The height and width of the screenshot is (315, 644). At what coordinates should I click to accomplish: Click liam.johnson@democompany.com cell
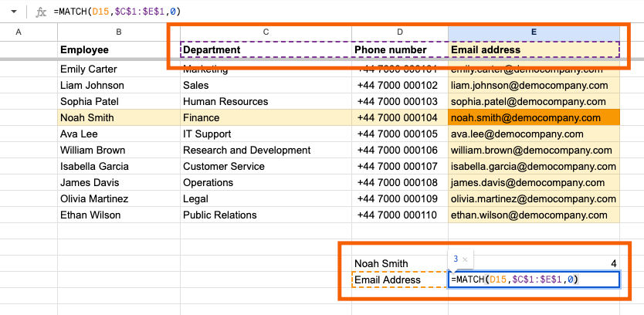point(534,85)
